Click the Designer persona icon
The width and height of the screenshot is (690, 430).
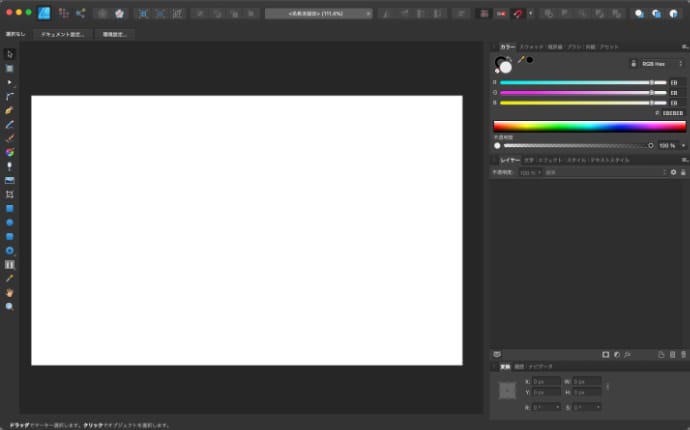pos(44,14)
